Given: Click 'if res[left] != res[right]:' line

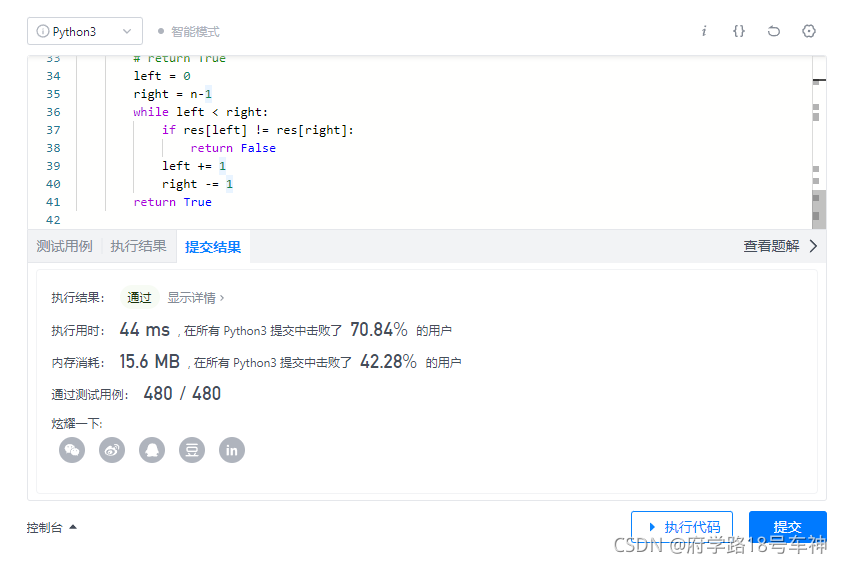Looking at the screenshot, I should 258,130.
